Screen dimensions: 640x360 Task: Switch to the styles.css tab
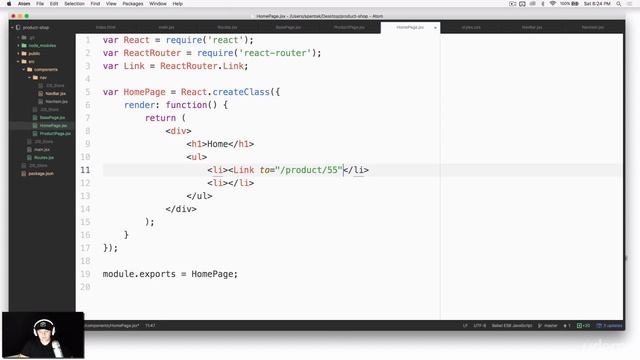click(471, 27)
